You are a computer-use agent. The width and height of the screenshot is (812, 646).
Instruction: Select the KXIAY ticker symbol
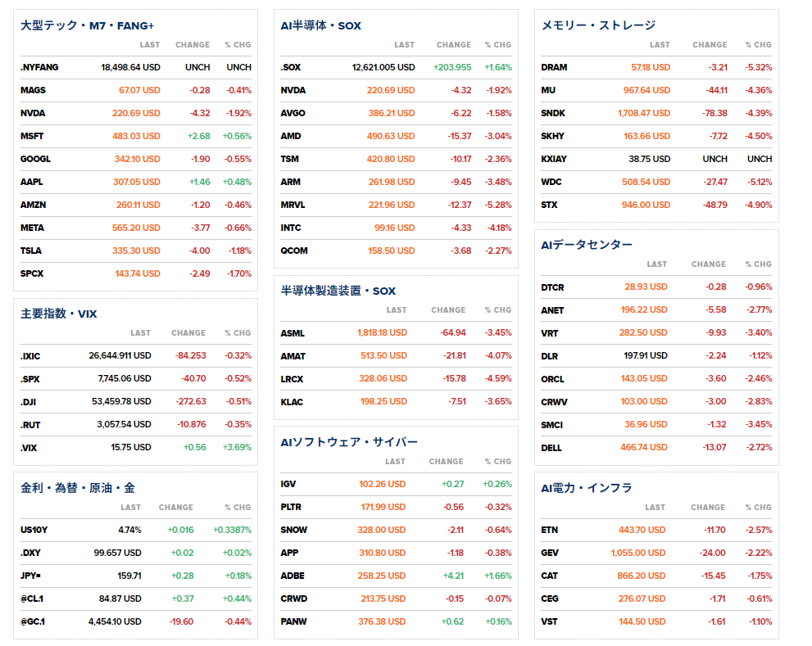(554, 159)
